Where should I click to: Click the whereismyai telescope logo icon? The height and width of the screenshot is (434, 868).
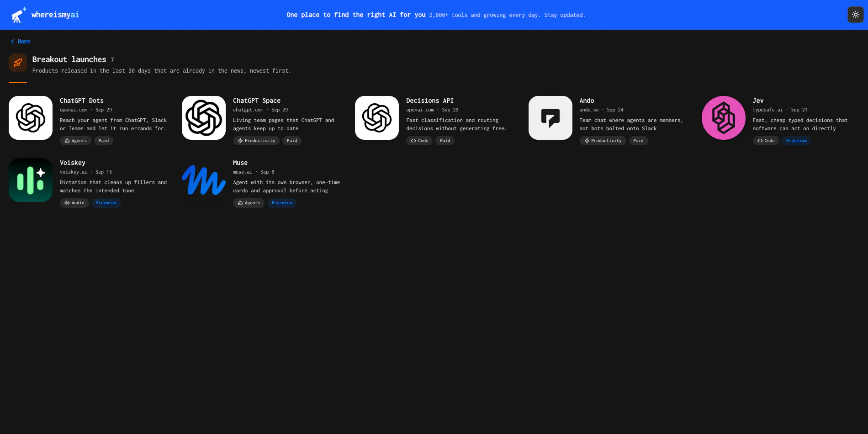[19, 15]
